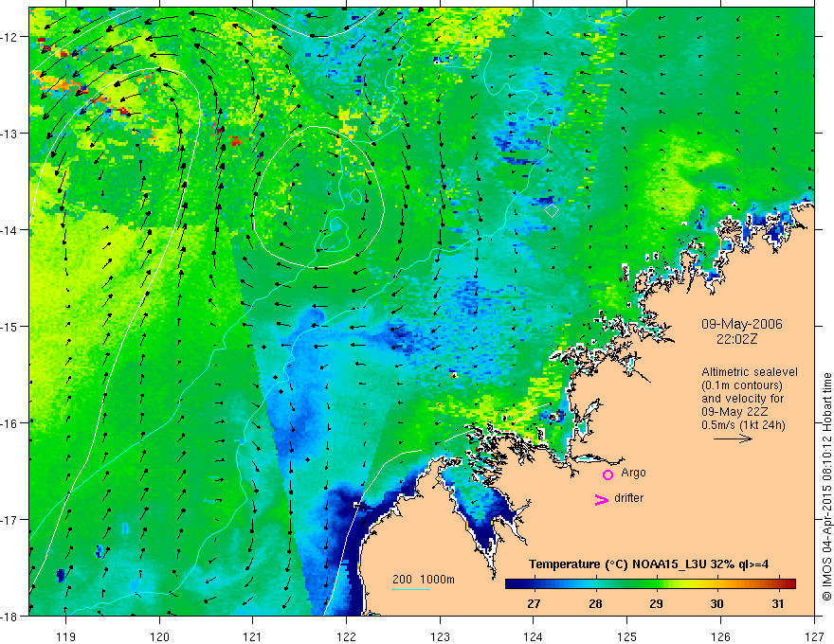Click the longitude label 127
The width and height of the screenshot is (834, 644).
pos(814,636)
